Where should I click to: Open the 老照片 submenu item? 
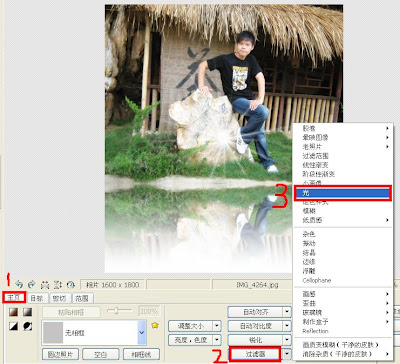coord(342,146)
